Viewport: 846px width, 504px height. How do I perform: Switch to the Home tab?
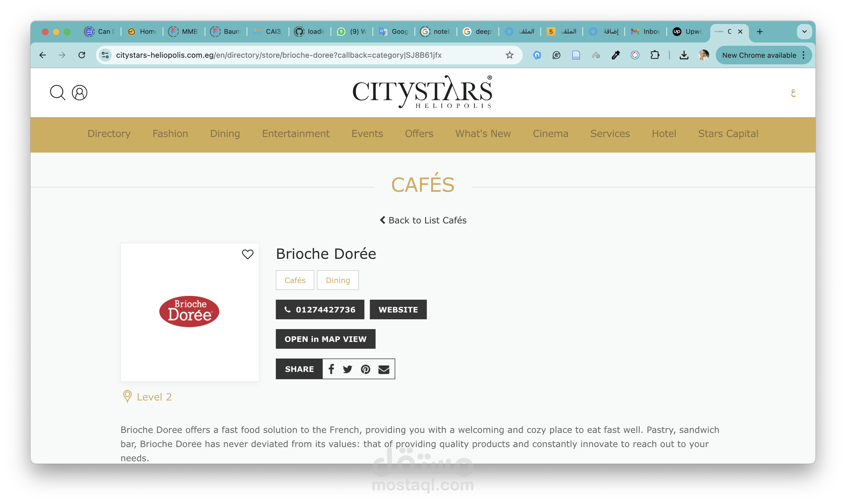point(142,32)
